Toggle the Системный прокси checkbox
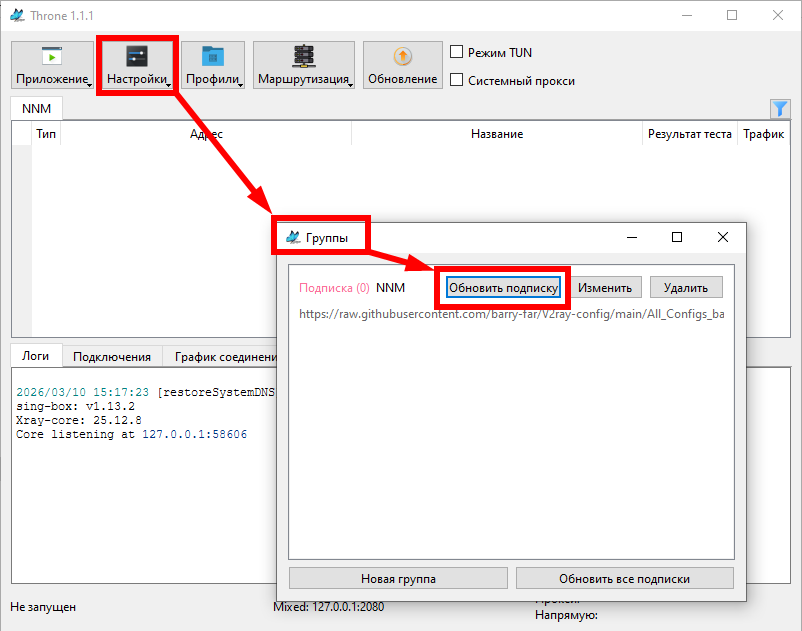This screenshot has height=631, width=802. (x=456, y=80)
